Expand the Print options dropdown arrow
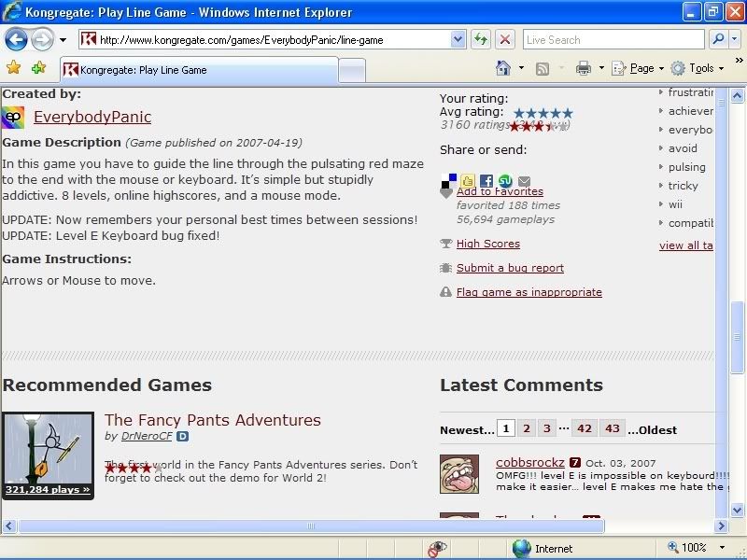Screen dimensions: 747x560 pos(601,68)
